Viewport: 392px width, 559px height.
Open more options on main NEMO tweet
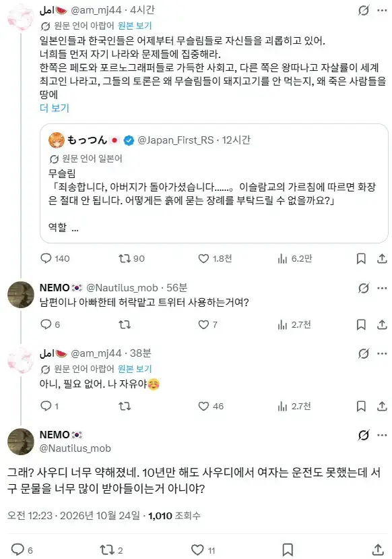pos(382,435)
